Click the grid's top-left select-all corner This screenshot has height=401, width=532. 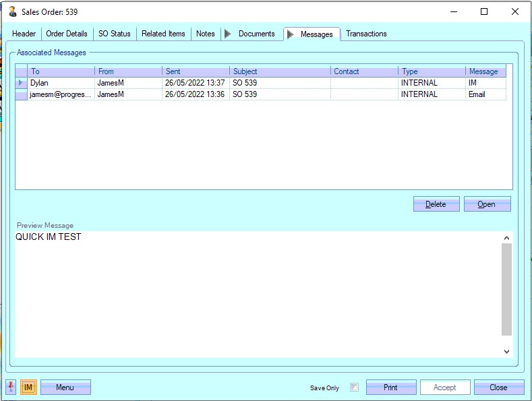[21, 71]
